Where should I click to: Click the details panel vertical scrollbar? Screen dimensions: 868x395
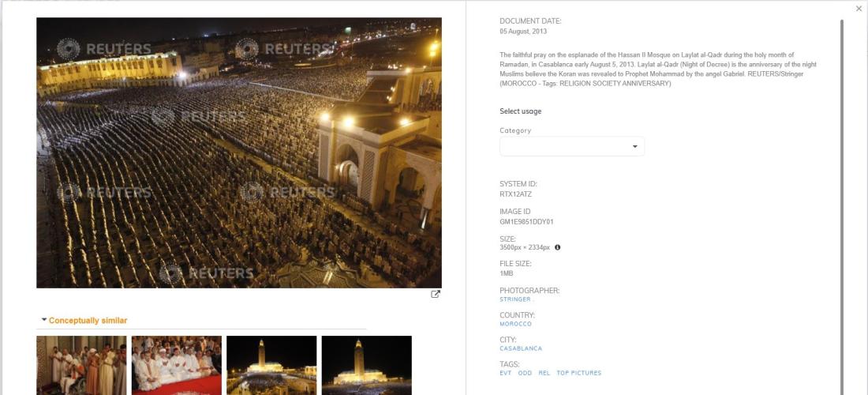(x=842, y=205)
